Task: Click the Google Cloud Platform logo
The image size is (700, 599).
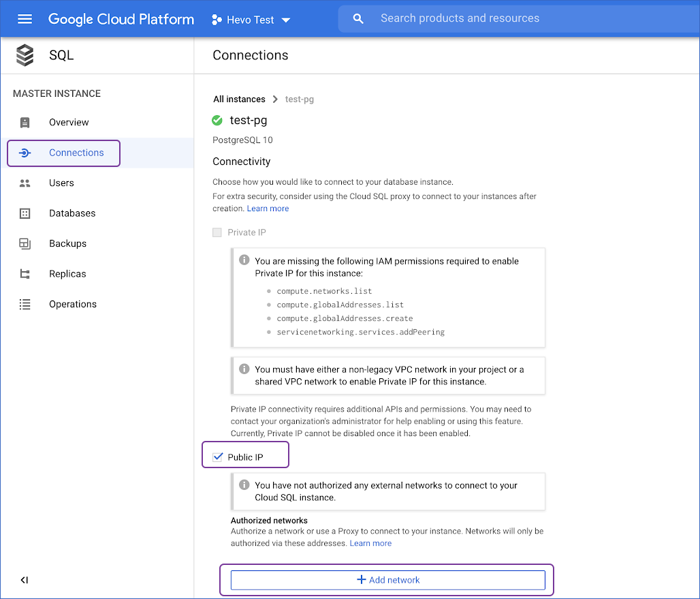Action: tap(121, 19)
